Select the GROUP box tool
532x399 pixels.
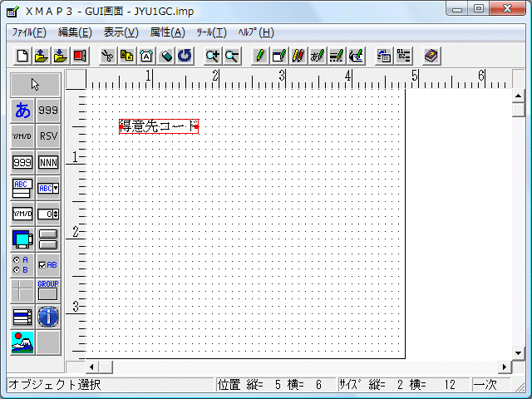(x=48, y=291)
